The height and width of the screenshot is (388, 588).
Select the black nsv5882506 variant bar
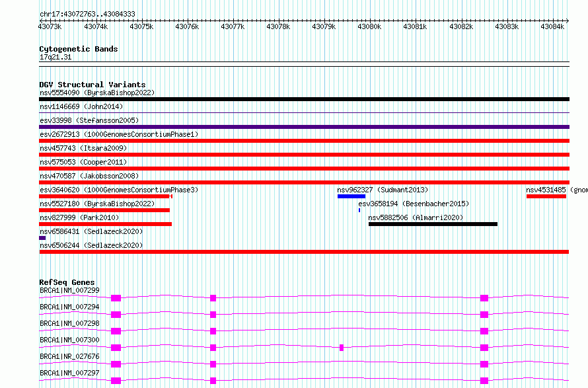pos(433,224)
